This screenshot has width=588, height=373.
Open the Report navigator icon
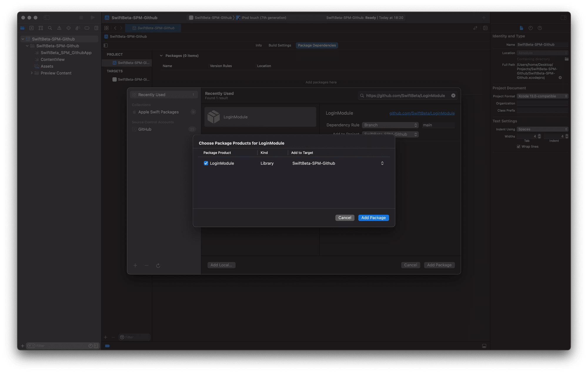coord(96,28)
